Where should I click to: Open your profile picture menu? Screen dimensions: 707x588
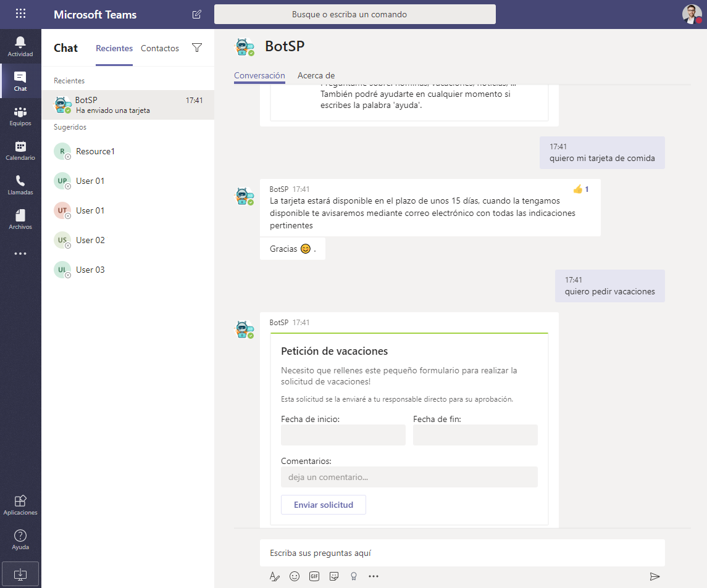[x=692, y=14]
